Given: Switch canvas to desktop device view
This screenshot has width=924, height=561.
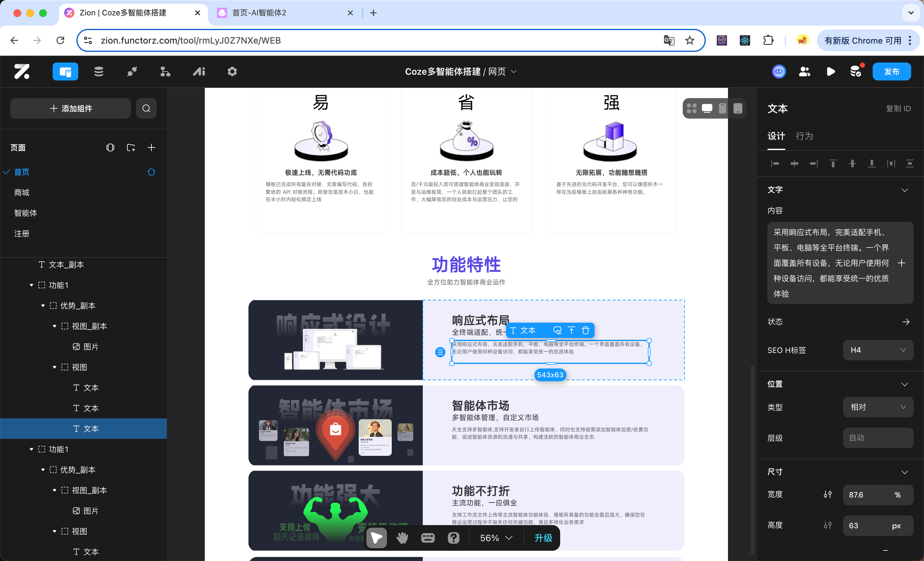Looking at the screenshot, I should tap(707, 108).
